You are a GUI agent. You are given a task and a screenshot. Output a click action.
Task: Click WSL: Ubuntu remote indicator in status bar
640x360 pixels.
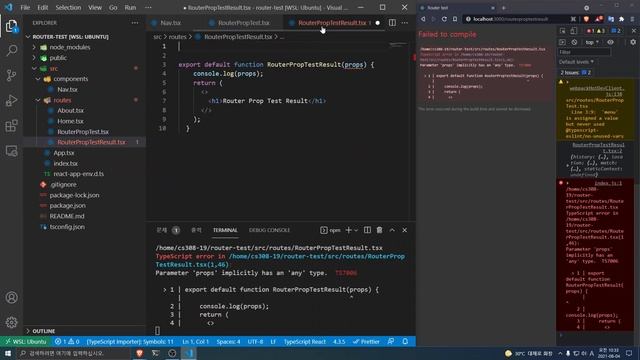pos(26,342)
